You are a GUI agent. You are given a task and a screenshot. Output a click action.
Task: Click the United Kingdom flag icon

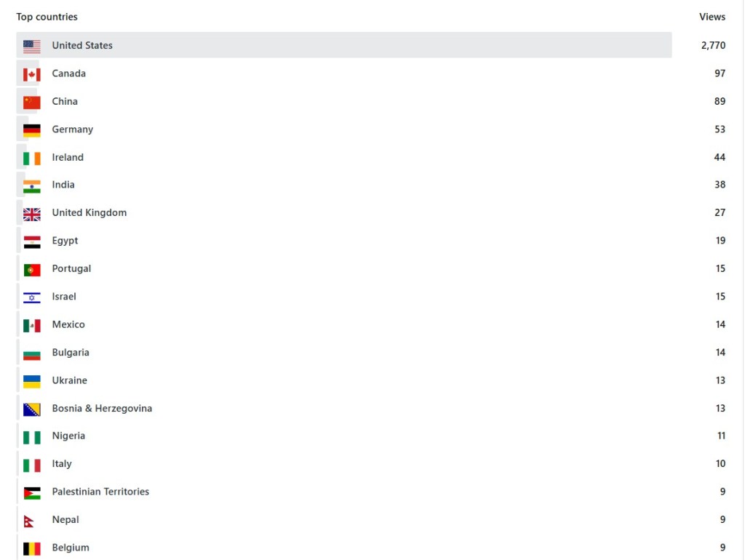pos(31,214)
